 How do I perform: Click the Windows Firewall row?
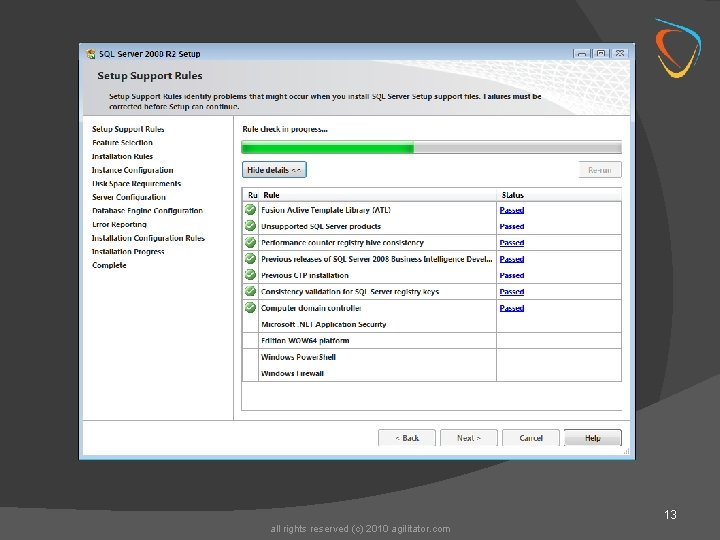click(x=432, y=373)
